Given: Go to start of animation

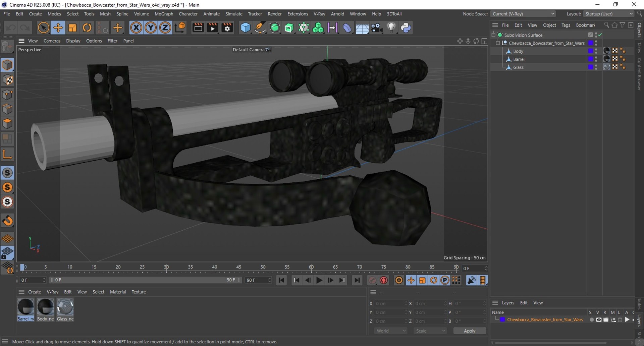Looking at the screenshot, I should pyautogui.click(x=281, y=280).
